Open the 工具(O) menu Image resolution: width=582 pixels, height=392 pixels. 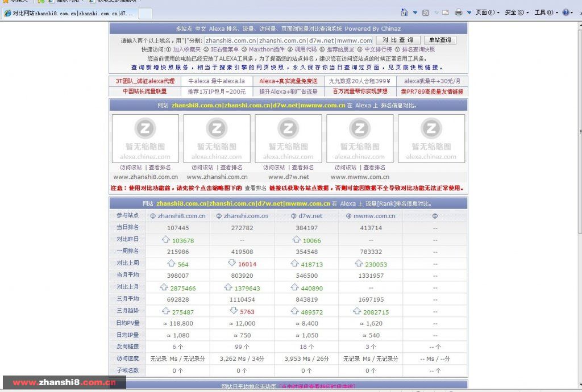tap(546, 12)
